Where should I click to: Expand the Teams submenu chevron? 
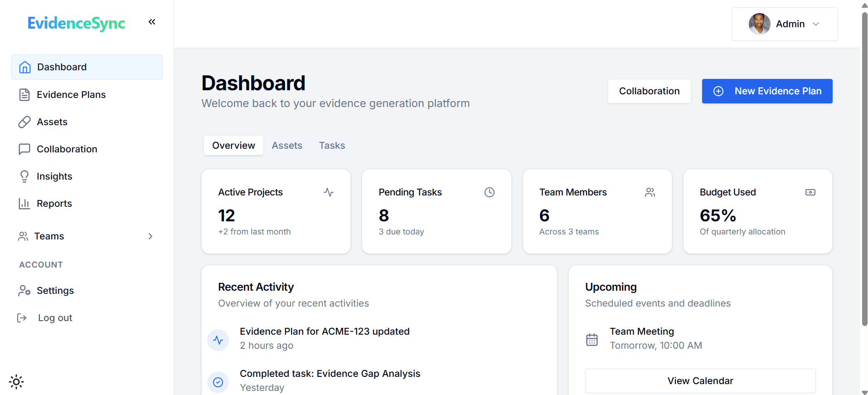tap(150, 236)
